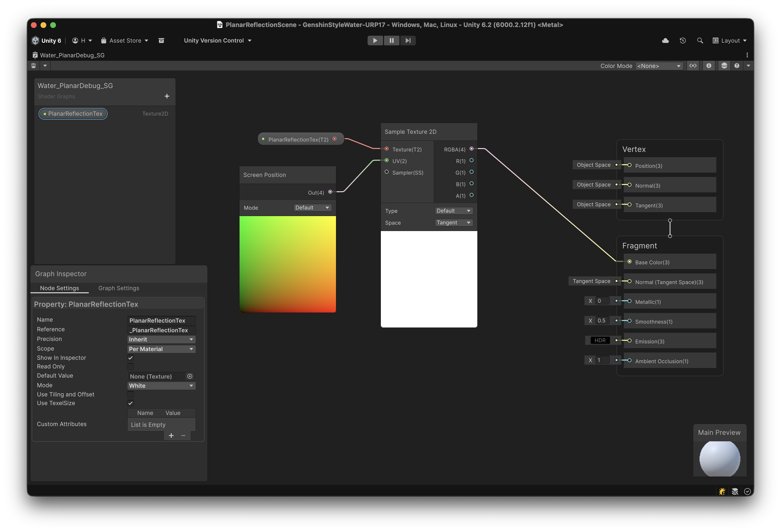Image resolution: width=781 pixels, height=532 pixels.
Task: Click the search magnifier icon
Action: click(x=700, y=41)
